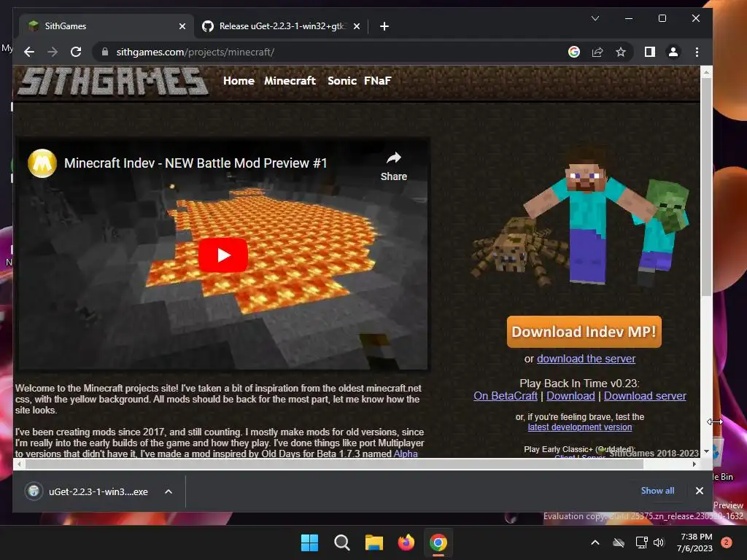Click Show all downloads
Image resolution: width=747 pixels, height=560 pixels.
tap(657, 491)
